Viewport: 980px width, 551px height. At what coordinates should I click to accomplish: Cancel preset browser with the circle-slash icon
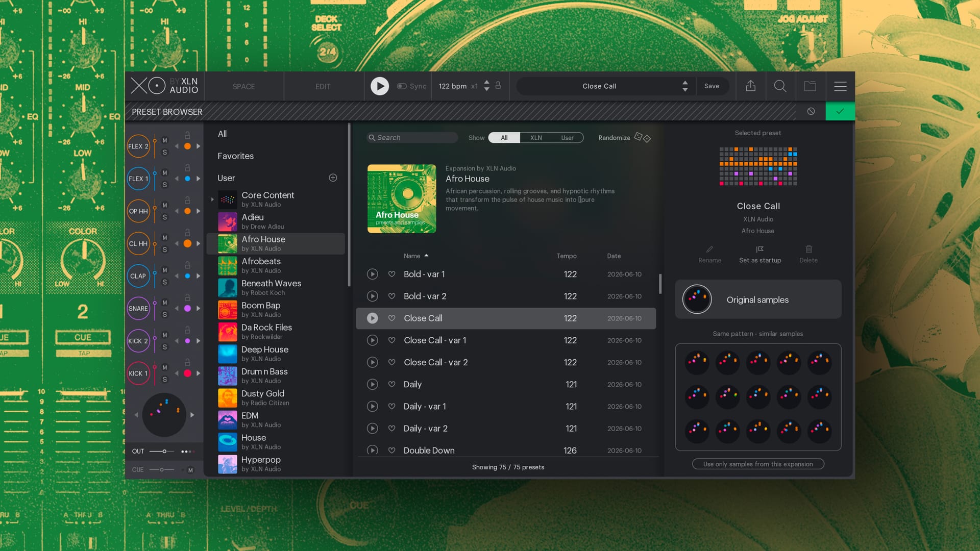[x=811, y=111]
